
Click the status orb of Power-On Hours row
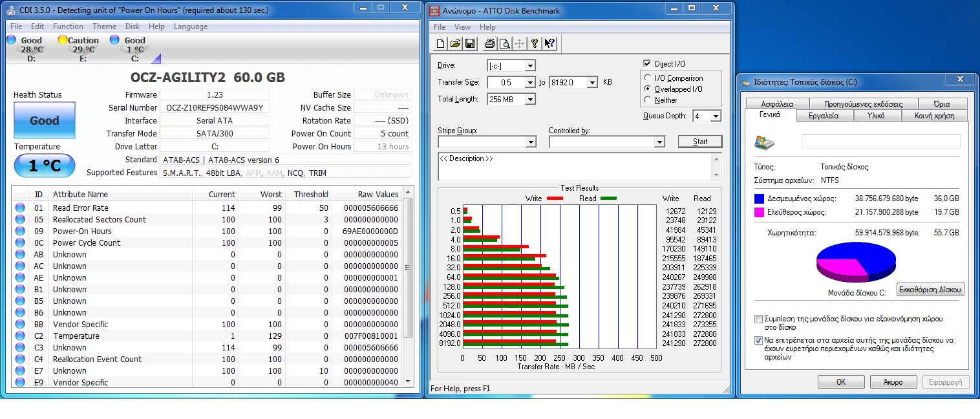(19, 231)
